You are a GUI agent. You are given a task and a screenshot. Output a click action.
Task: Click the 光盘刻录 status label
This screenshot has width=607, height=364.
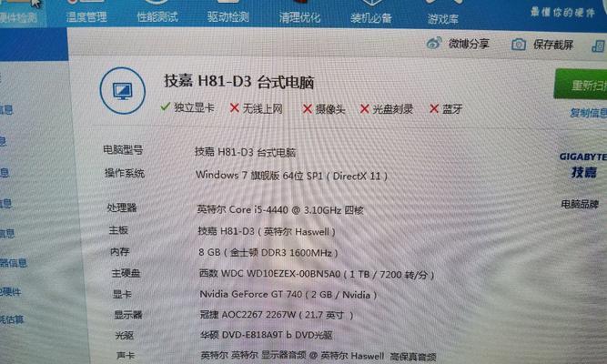coord(392,109)
